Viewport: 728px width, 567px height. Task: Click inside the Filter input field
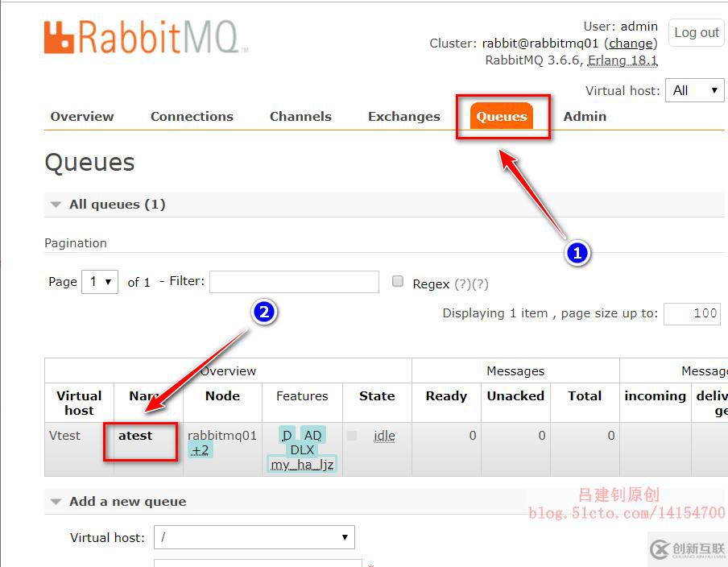296,281
